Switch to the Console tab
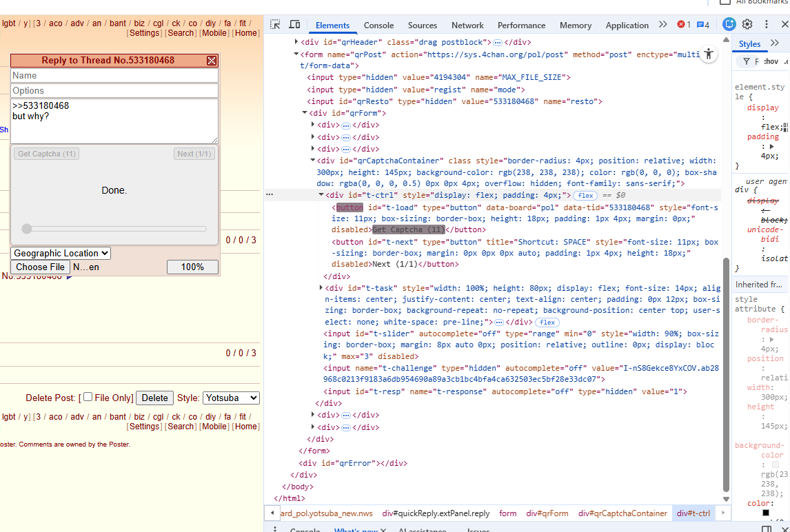Image resolution: width=790 pixels, height=532 pixels. tap(378, 25)
